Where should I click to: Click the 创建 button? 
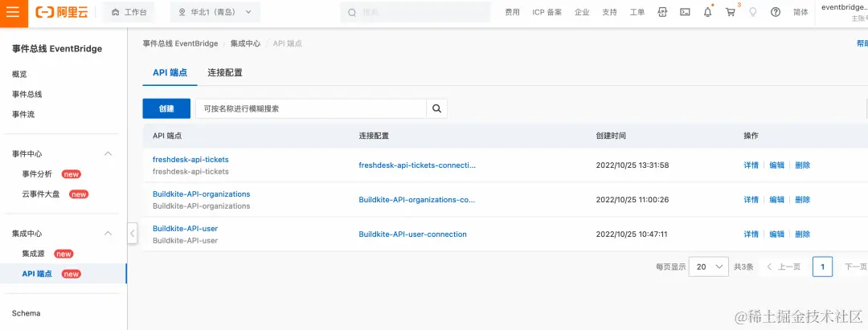pos(166,108)
